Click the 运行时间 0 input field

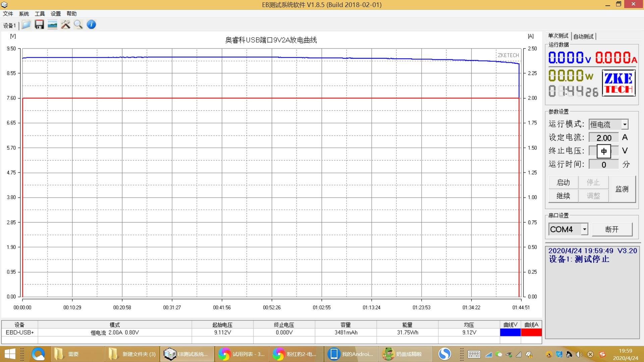603,165
